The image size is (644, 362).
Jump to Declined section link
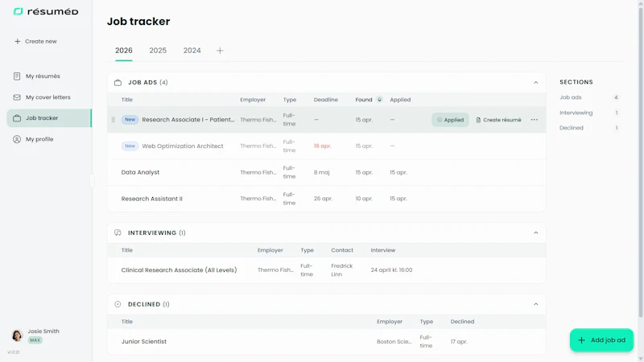[x=571, y=128]
